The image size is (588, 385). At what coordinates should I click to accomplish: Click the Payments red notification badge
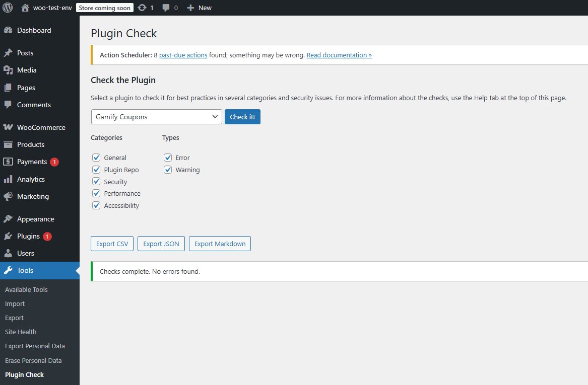(x=54, y=162)
